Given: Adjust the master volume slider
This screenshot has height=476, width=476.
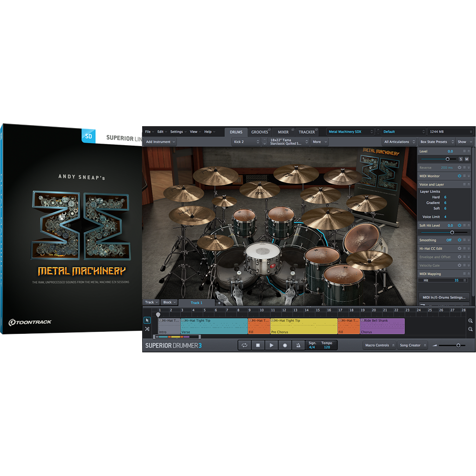Looking at the screenshot, I should 458,345.
